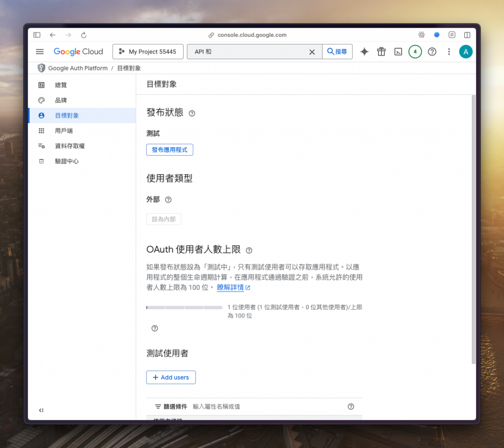Click the gift box free trial icon
This screenshot has width=504, height=448.
point(381,52)
